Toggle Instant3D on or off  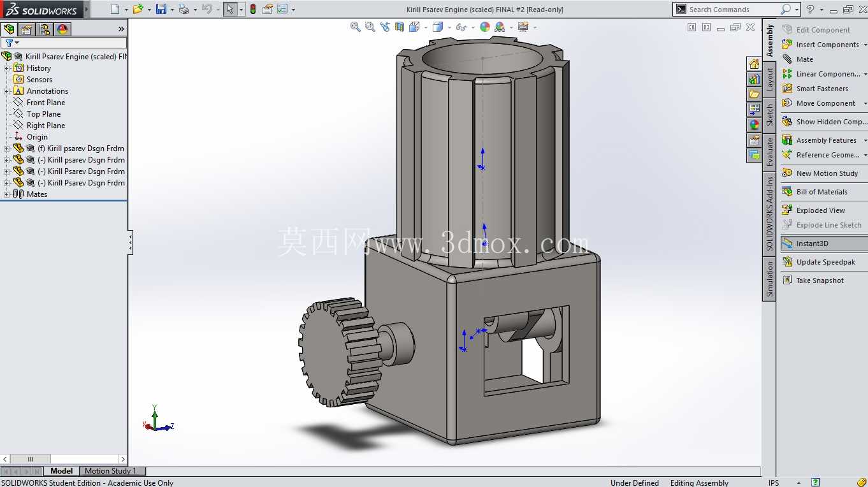(823, 243)
